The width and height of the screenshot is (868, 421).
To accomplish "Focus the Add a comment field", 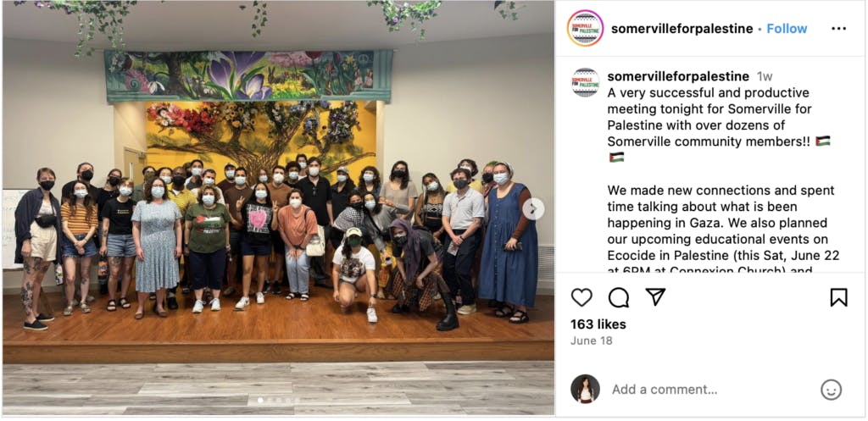I will (709, 390).
